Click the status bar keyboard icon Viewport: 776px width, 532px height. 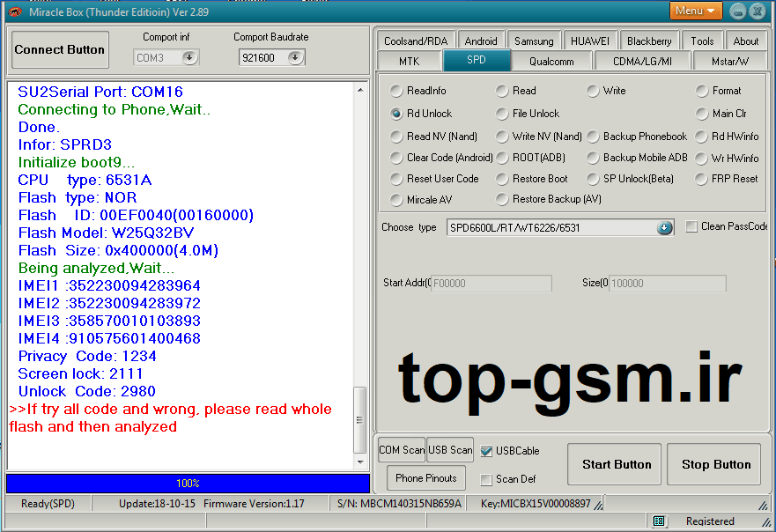[x=659, y=521]
